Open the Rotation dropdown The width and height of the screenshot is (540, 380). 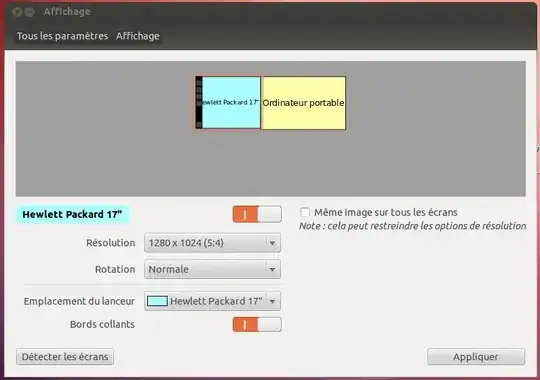tap(212, 269)
